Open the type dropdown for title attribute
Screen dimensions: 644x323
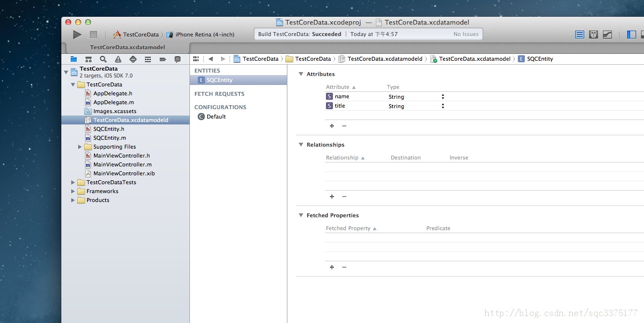tap(443, 106)
